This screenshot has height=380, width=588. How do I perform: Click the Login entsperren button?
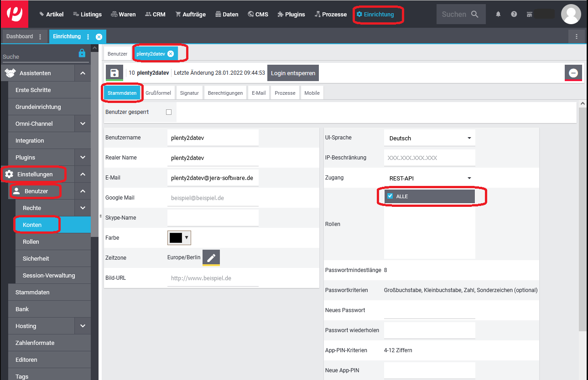(x=293, y=73)
